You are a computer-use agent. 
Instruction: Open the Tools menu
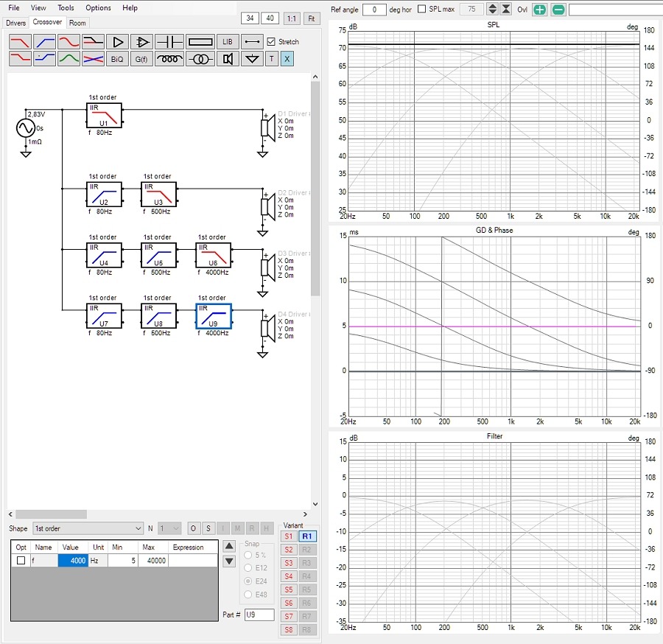[x=66, y=7]
